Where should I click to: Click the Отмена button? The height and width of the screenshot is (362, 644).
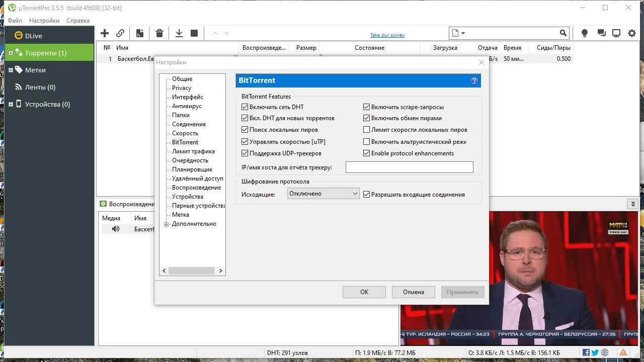point(414,292)
